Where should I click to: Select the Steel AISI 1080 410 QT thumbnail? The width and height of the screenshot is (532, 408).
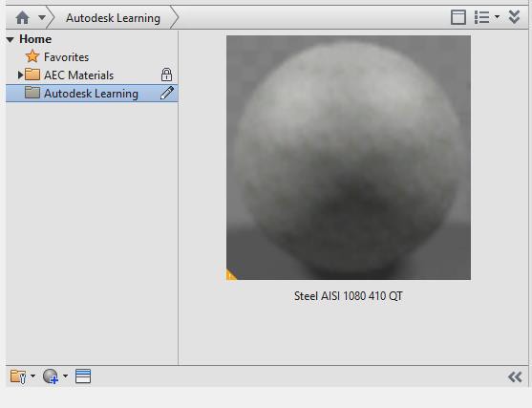349,158
